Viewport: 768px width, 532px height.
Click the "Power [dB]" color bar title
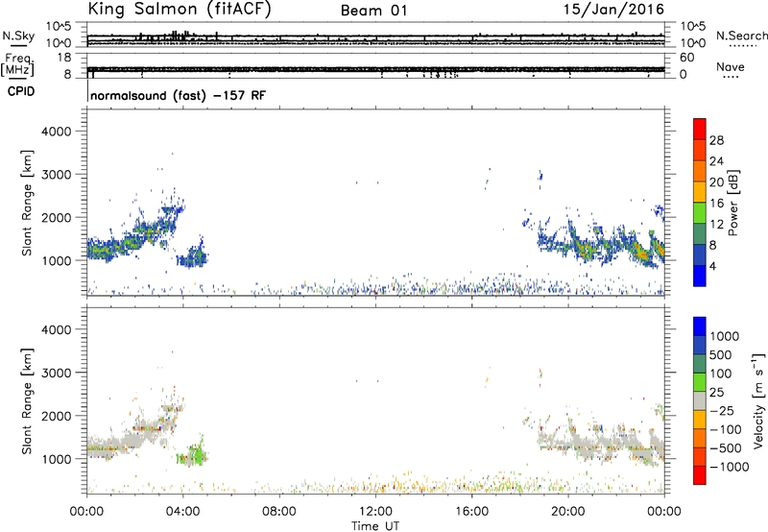(732, 203)
